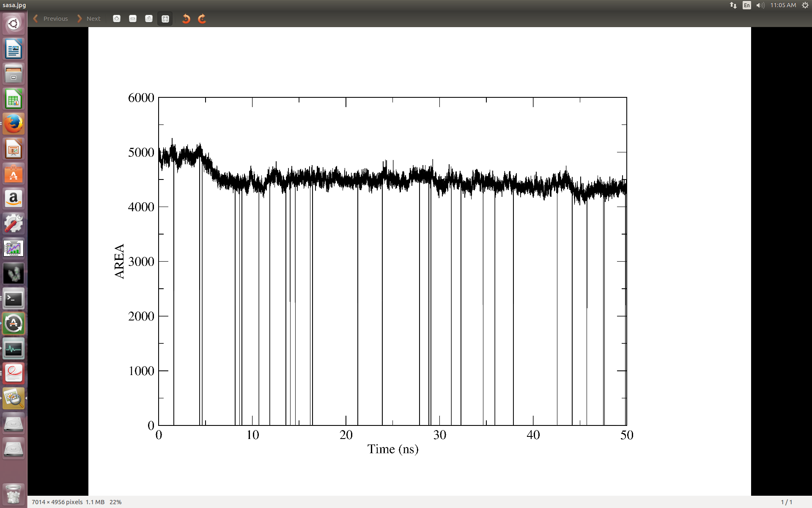The image size is (812, 508).
Task: Go to Previous image
Action: 51,19
